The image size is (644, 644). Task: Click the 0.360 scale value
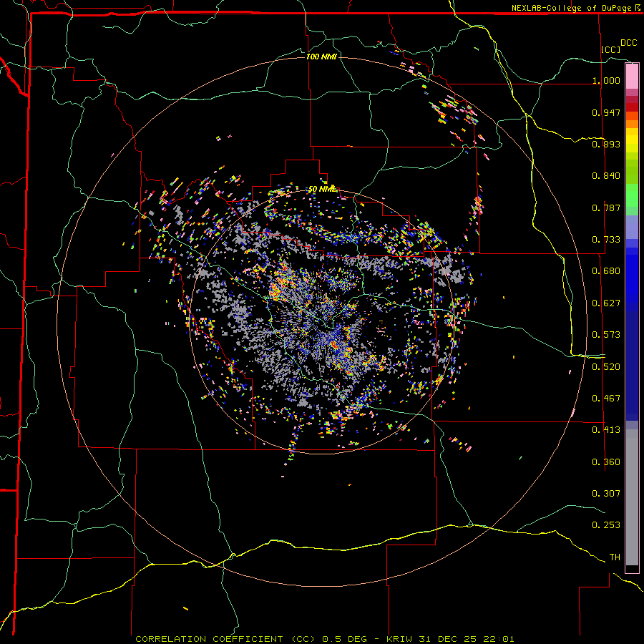click(606, 462)
